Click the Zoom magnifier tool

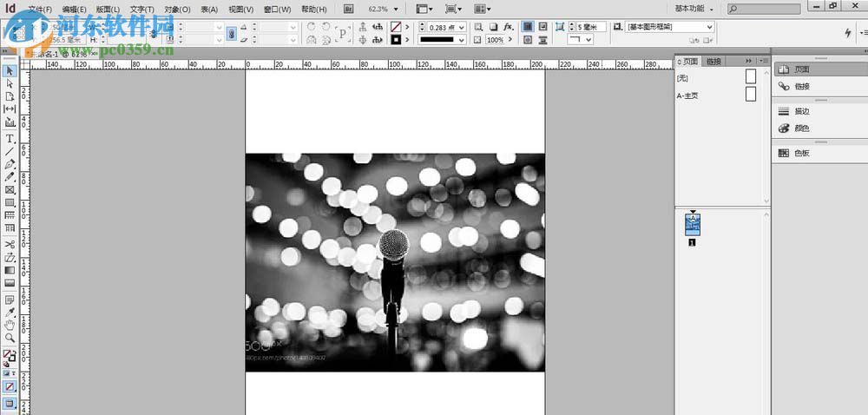(10, 338)
